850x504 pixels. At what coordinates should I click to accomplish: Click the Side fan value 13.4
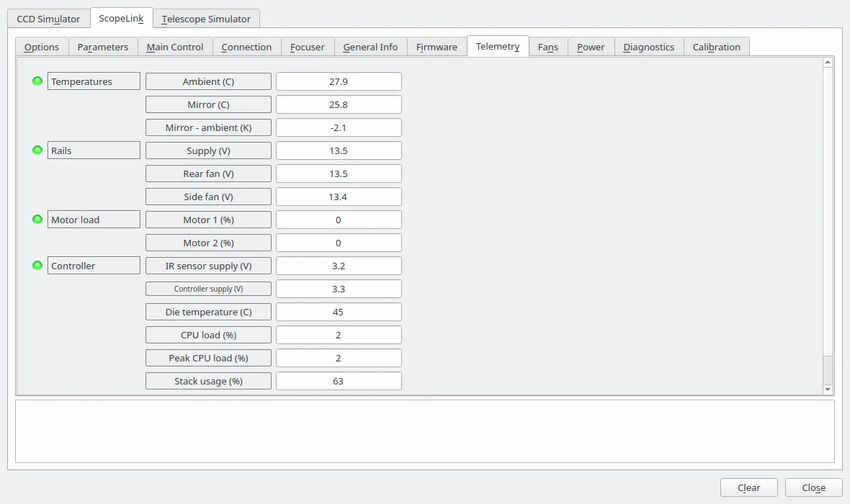[x=339, y=197]
